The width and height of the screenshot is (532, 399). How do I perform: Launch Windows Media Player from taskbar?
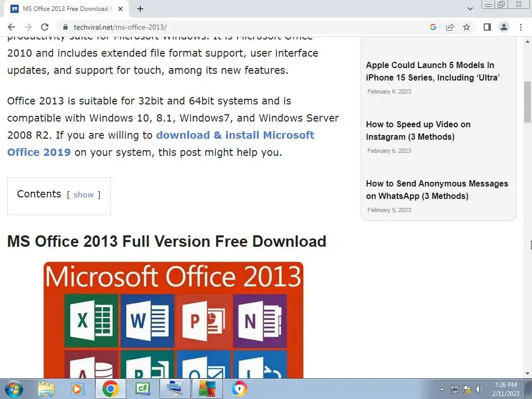(x=77, y=389)
